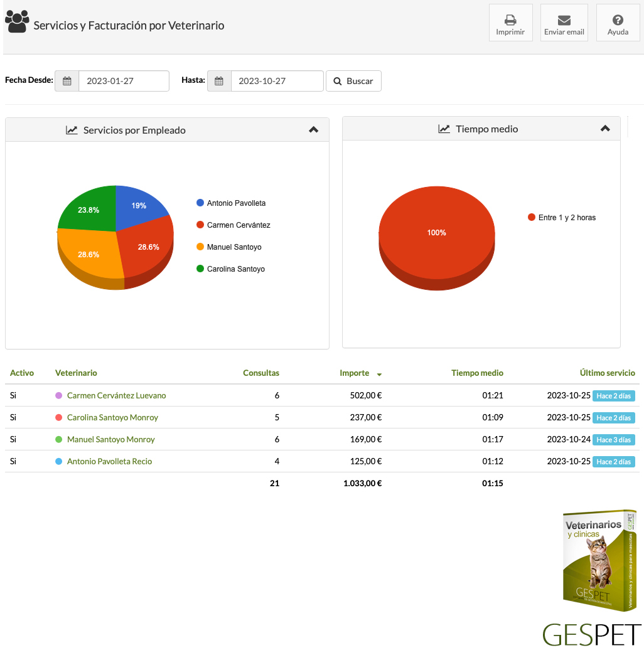The image size is (644, 660).
Task: Open the Ayuda help icon
Action: coord(618,19)
